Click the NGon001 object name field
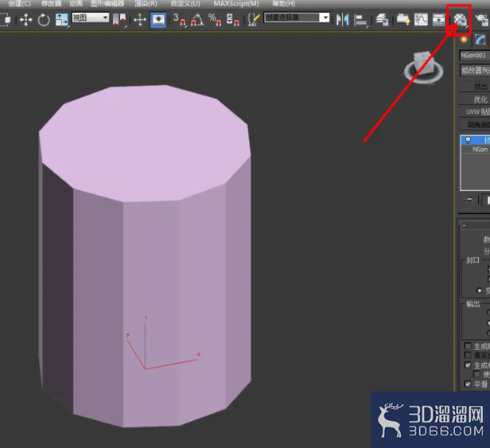 tap(474, 56)
